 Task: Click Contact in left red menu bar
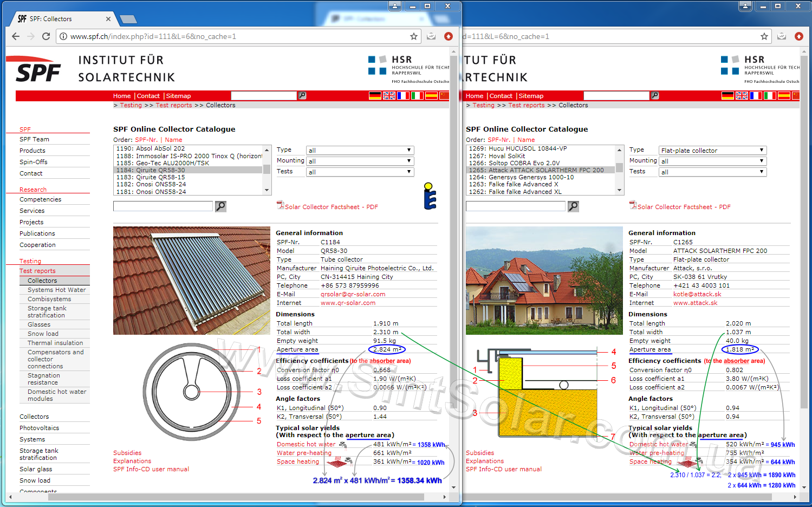148,96
